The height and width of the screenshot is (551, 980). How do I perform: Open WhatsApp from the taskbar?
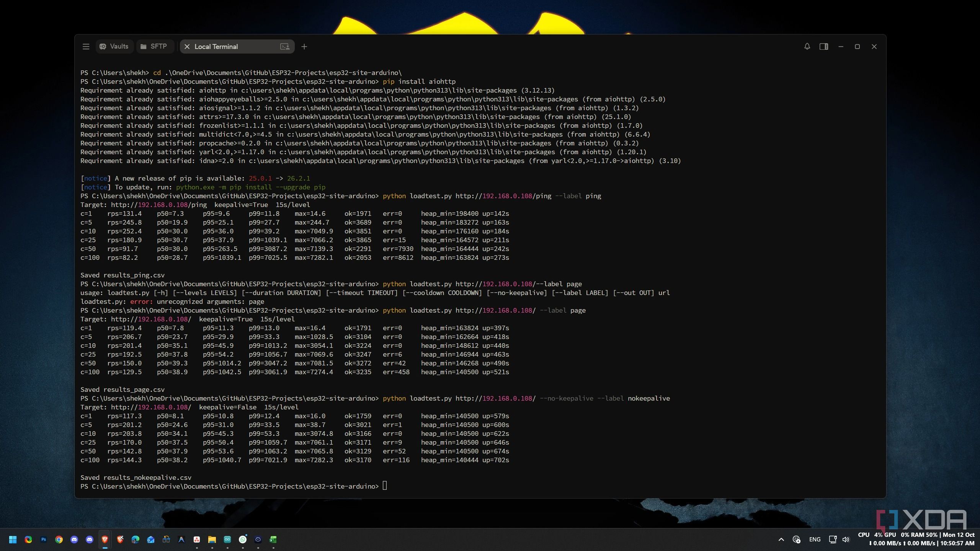pos(243,540)
